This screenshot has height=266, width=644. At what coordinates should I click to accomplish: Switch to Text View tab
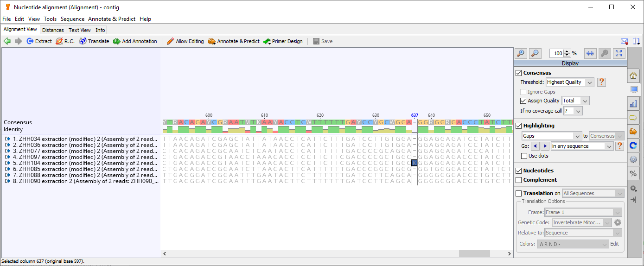tap(80, 30)
